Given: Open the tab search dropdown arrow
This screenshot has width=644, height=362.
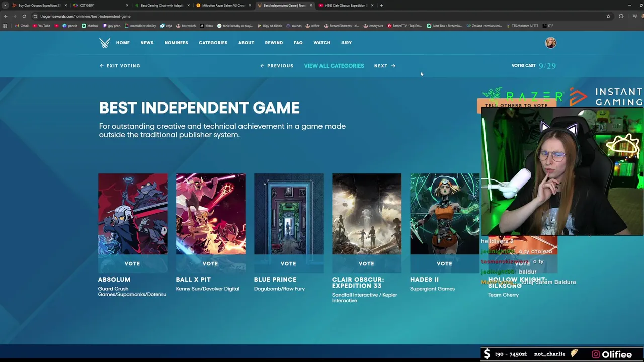Looking at the screenshot, I should (5, 5).
